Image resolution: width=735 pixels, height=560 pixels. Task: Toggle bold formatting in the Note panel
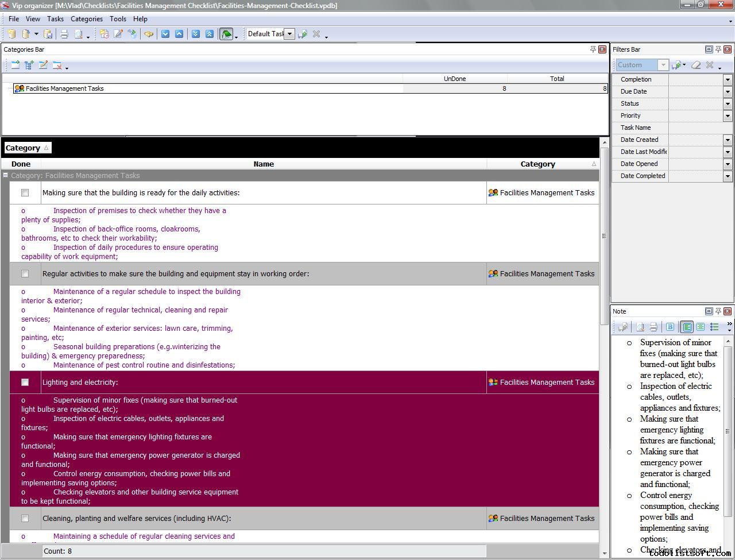coord(670,327)
